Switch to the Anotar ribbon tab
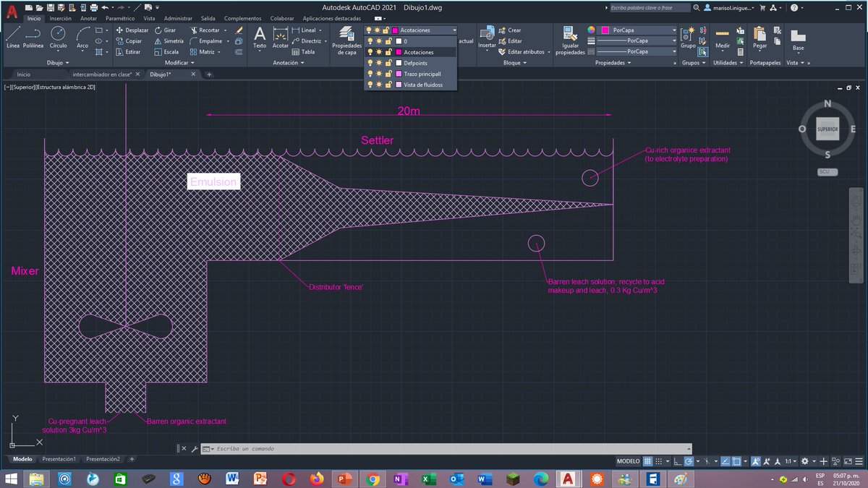Viewport: 868px width, 488px height. click(89, 18)
